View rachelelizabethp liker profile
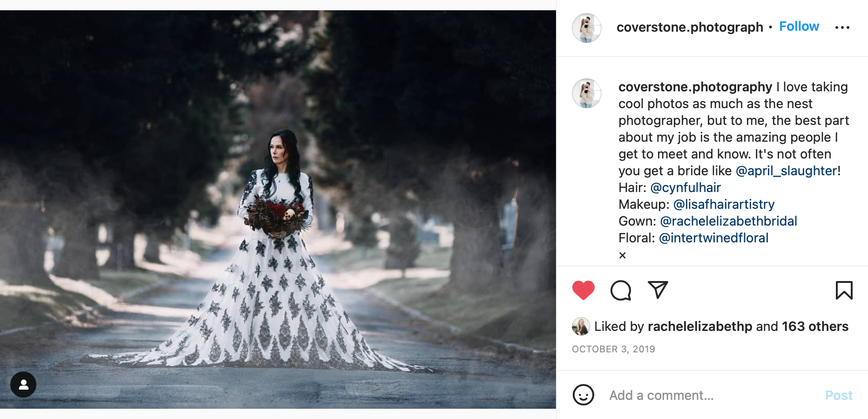868x419 pixels. coord(700,326)
